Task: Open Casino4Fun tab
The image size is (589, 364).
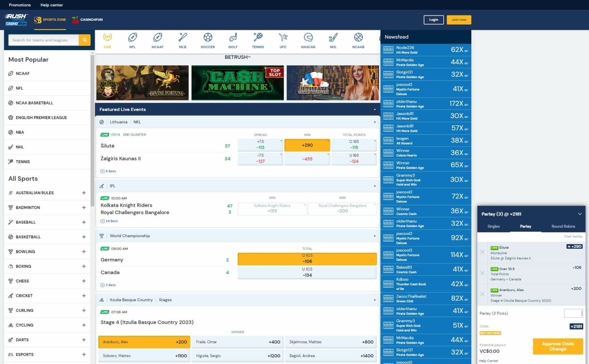Action: pyautogui.click(x=87, y=20)
